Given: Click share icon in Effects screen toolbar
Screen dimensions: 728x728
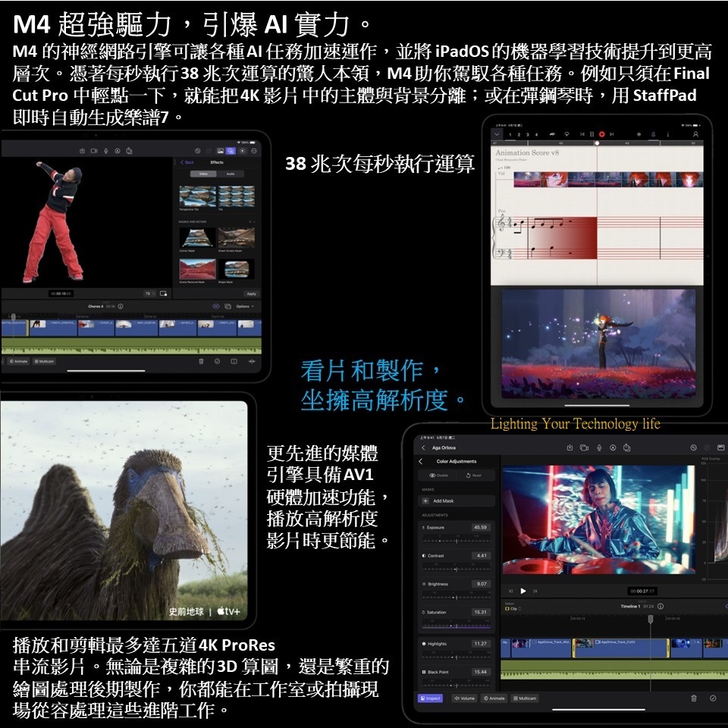Looking at the screenshot, I should coord(129,151).
